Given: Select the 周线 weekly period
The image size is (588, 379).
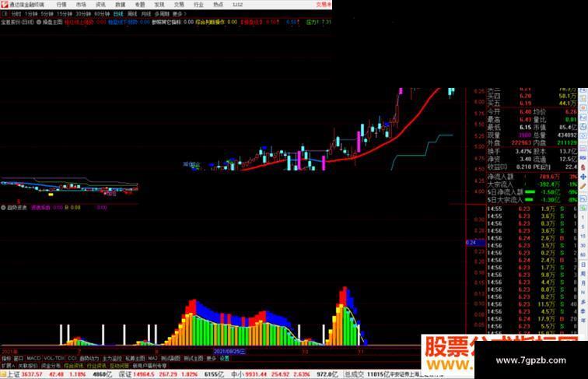Looking at the screenshot, I should (x=132, y=14).
